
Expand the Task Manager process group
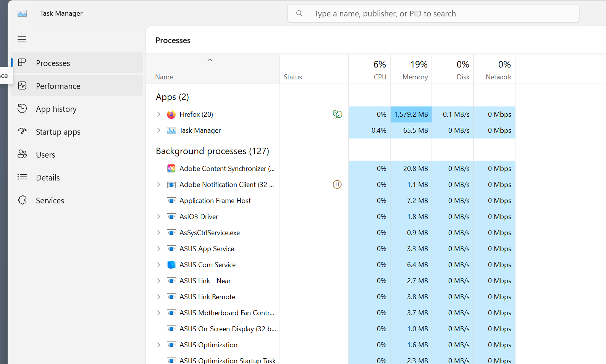pyautogui.click(x=159, y=130)
